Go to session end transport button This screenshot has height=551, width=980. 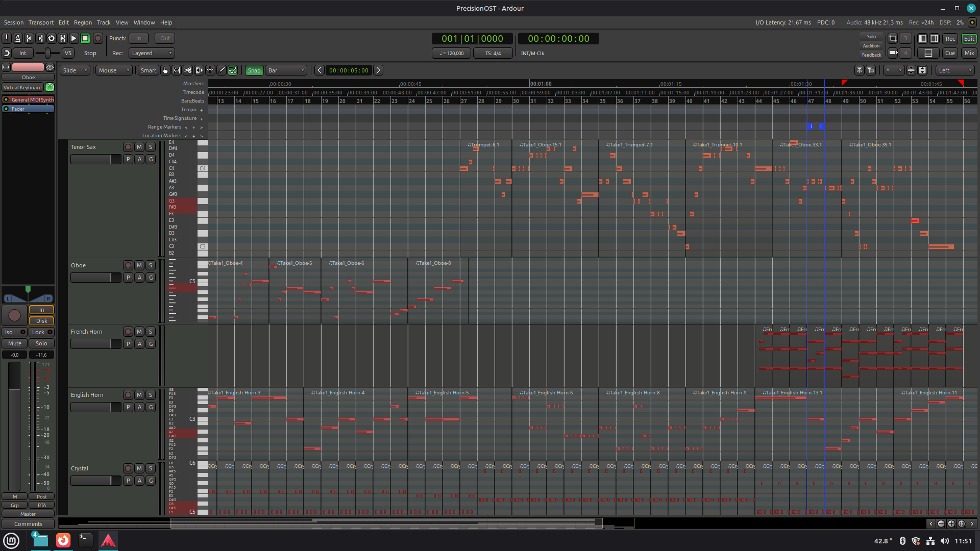(x=40, y=38)
